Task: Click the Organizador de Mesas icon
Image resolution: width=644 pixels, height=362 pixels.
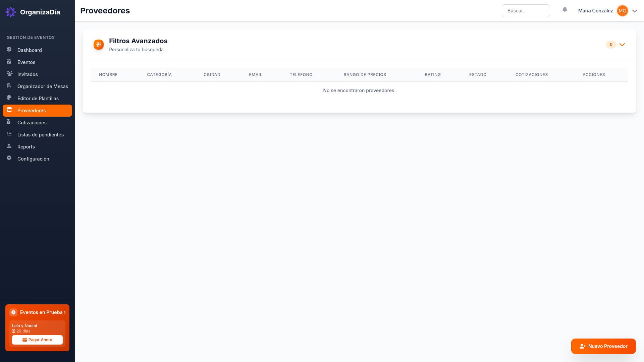Action: [x=9, y=86]
